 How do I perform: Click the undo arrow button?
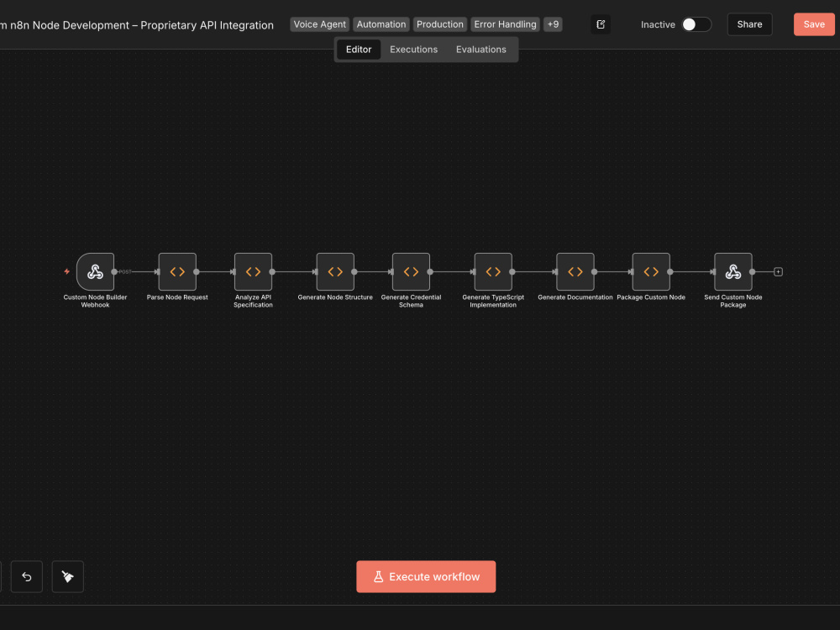tap(27, 576)
